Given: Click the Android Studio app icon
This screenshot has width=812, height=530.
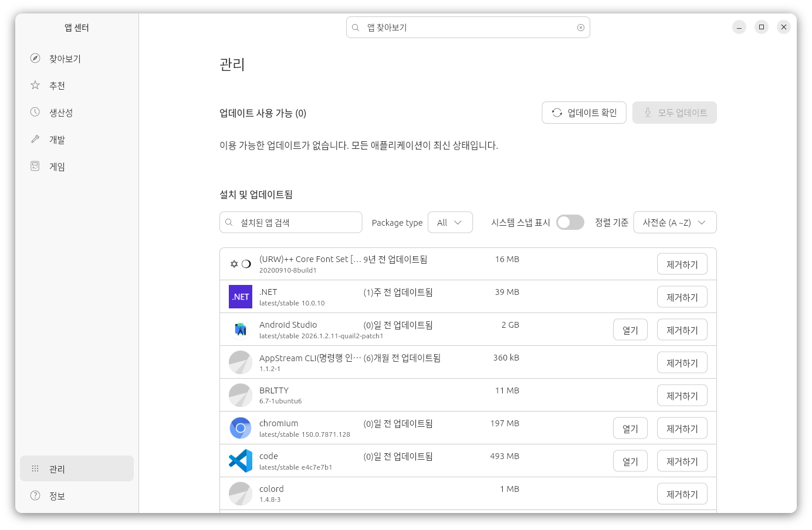Looking at the screenshot, I should pos(241,329).
